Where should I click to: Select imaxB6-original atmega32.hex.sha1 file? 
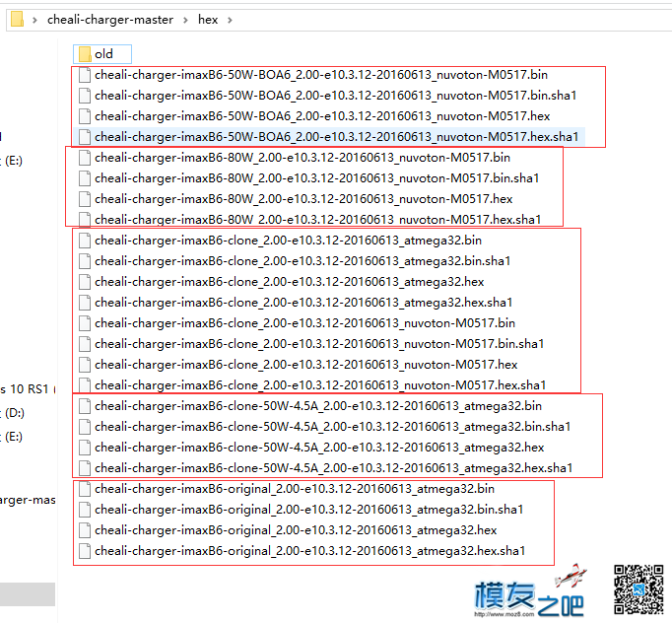[x=302, y=550]
